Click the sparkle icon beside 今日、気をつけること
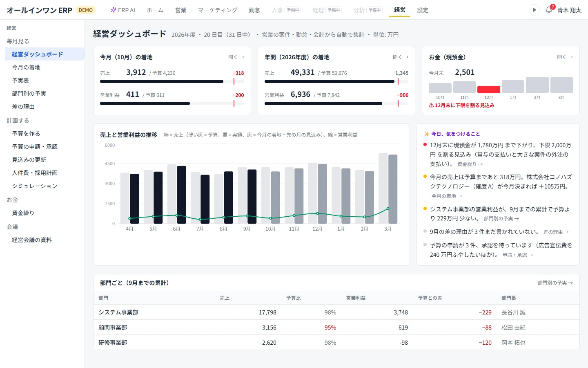 pyautogui.click(x=426, y=134)
